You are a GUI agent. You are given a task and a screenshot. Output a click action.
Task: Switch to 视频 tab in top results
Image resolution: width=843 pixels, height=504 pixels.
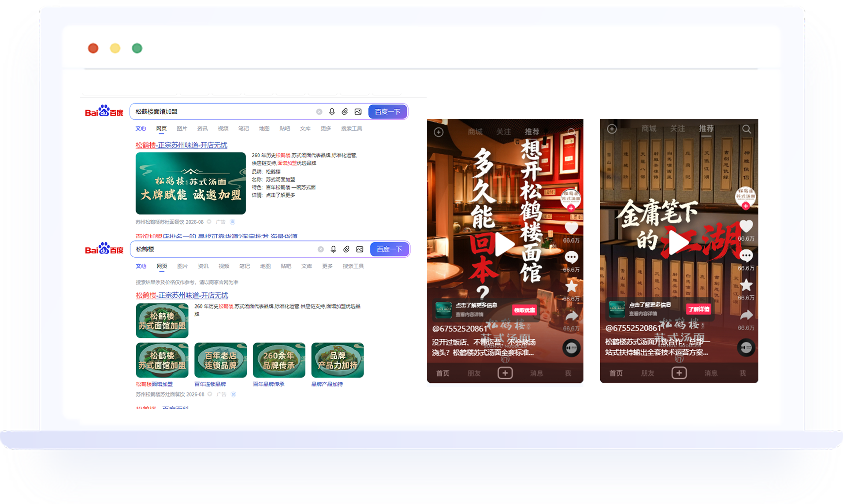click(x=223, y=129)
